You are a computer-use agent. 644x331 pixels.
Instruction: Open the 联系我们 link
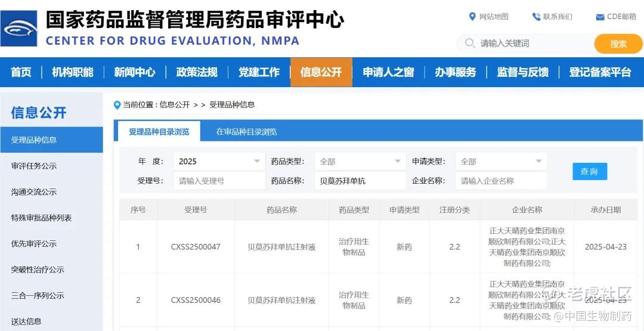click(558, 17)
